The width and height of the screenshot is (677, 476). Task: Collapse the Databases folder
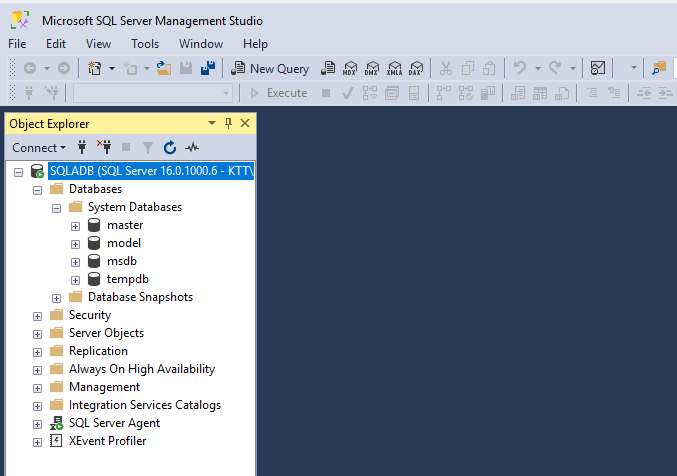click(x=38, y=190)
